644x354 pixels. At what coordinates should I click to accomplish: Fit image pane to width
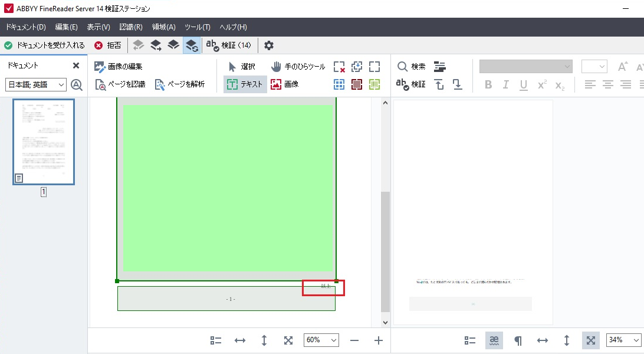pyautogui.click(x=240, y=340)
